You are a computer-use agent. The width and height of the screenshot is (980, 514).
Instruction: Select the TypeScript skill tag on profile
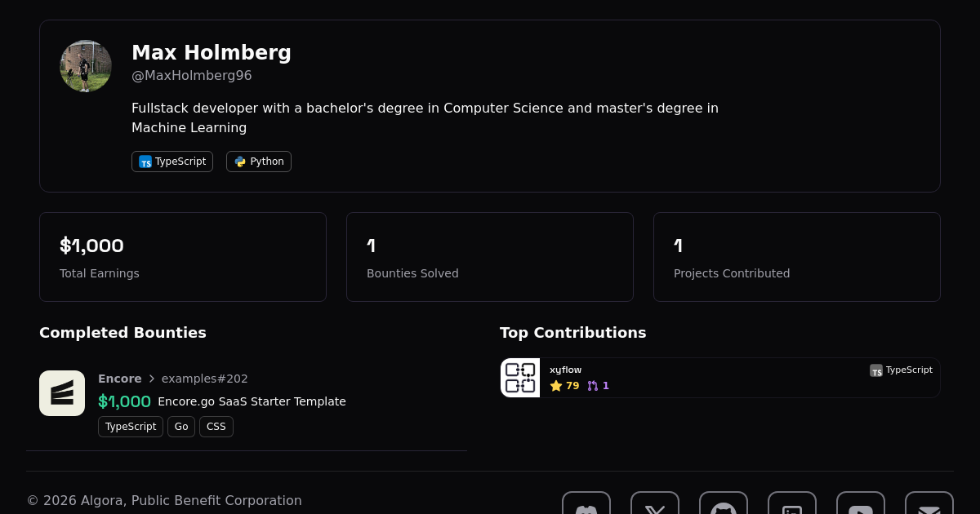click(172, 162)
